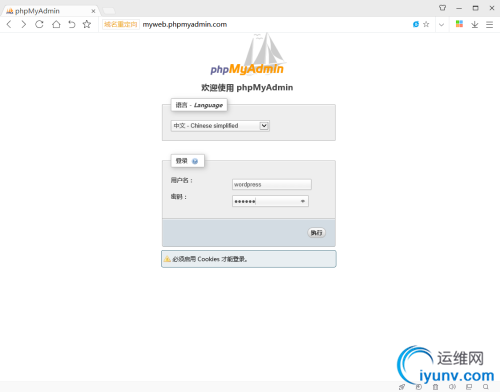Minimize the browser window
The height and width of the screenshot is (392, 500).
point(459,8)
